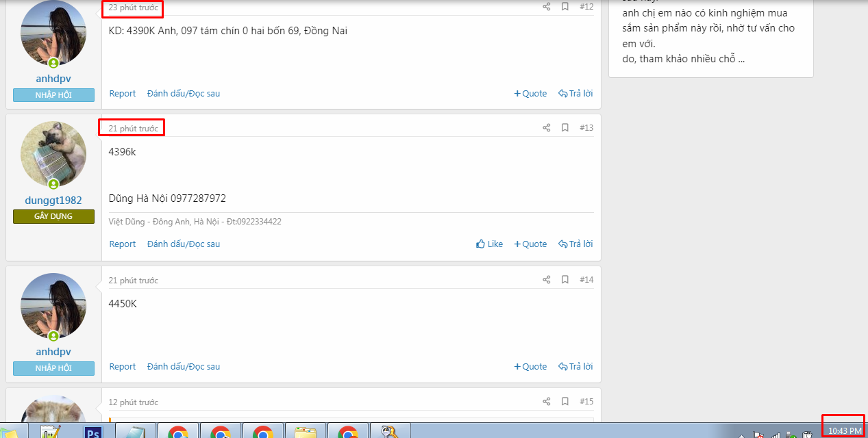Screen dimensions: 868x438
Task: Bookmark post #14 with the bookmark icon
Action: (x=565, y=280)
